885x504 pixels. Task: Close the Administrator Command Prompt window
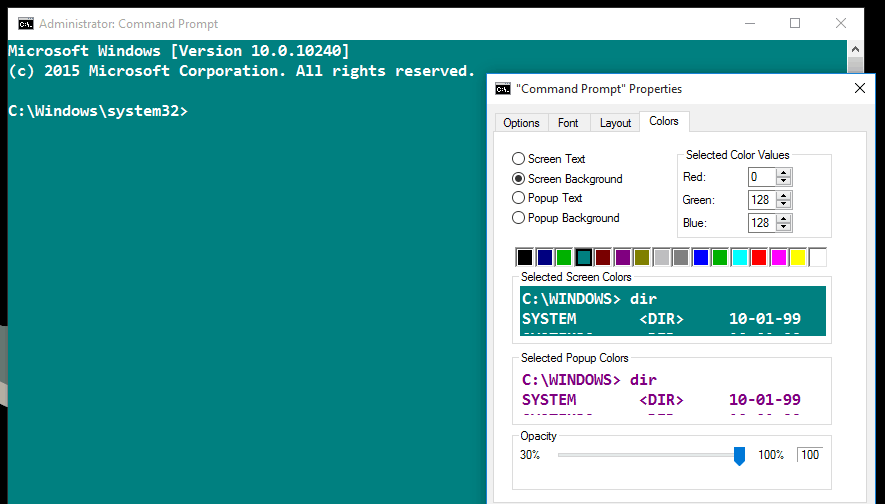pyautogui.click(x=840, y=23)
